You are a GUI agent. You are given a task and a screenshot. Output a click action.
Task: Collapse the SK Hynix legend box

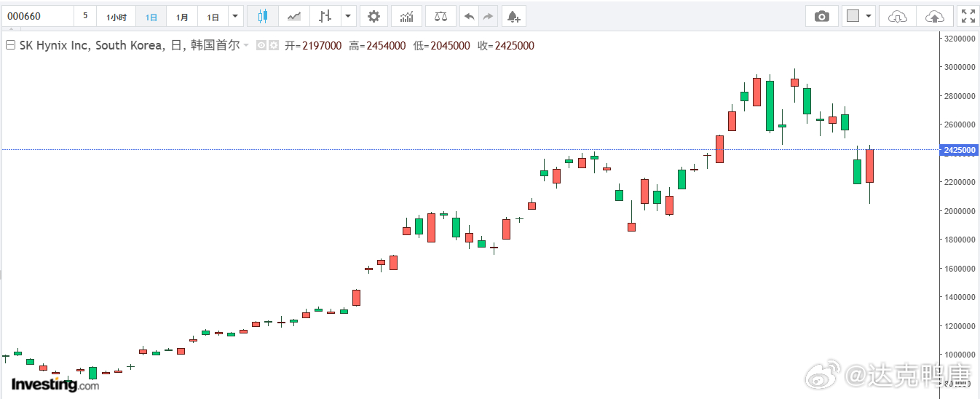[11, 45]
